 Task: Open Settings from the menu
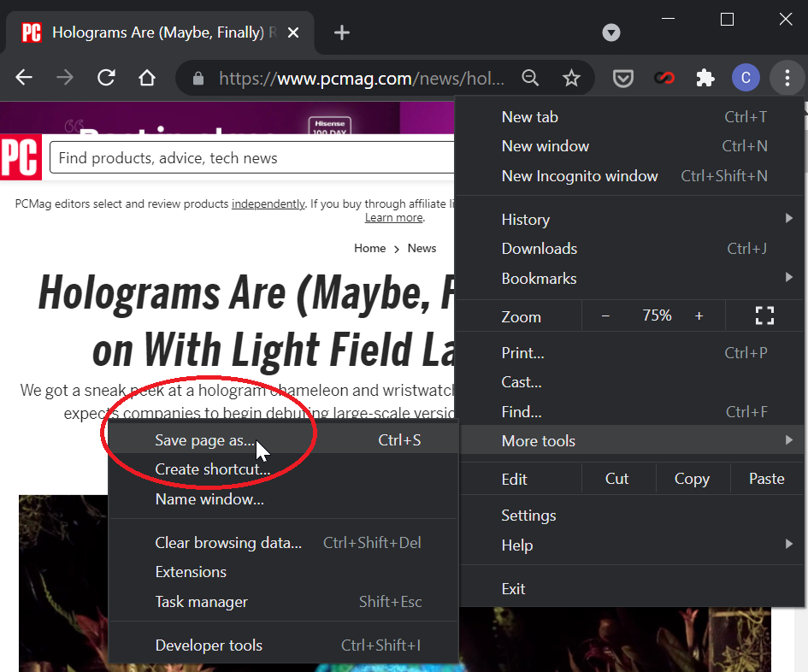tap(631, 516)
